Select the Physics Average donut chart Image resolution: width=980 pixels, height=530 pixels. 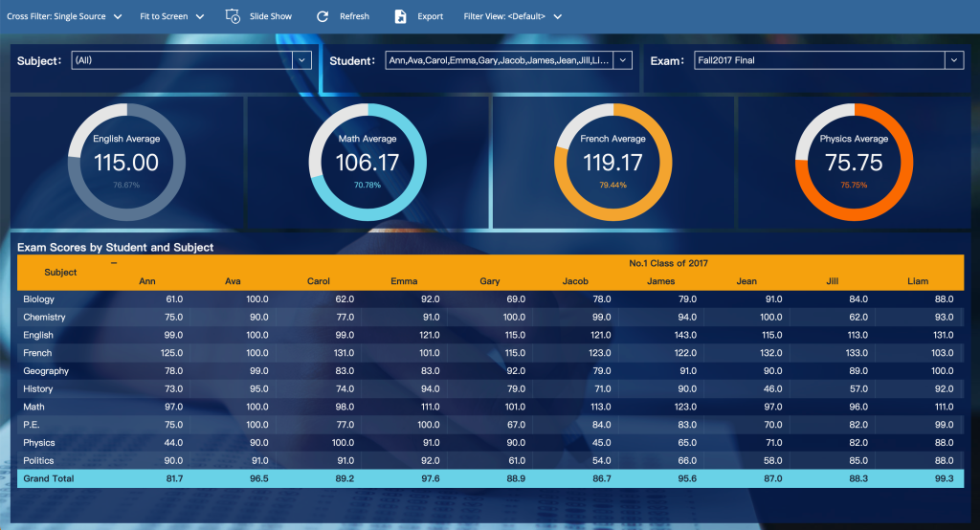[x=855, y=162]
